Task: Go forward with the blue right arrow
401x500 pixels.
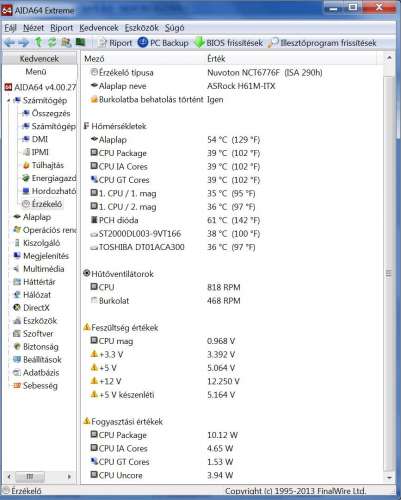Action: [23, 43]
